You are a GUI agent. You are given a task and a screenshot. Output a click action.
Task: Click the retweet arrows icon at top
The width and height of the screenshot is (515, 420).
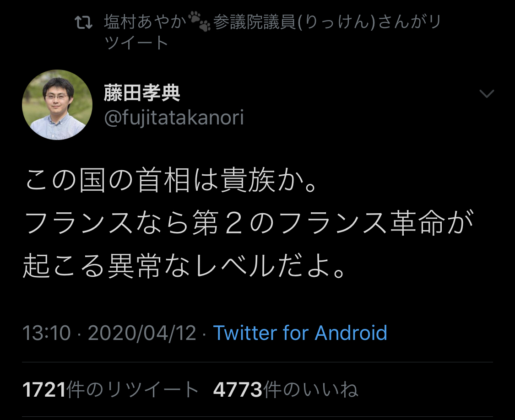83,23
